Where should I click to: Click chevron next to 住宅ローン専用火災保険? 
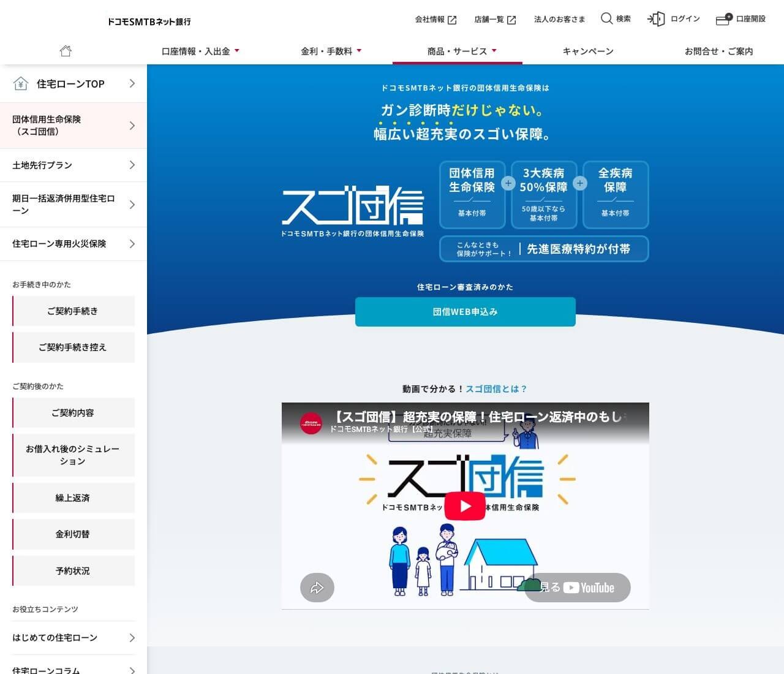tap(132, 244)
